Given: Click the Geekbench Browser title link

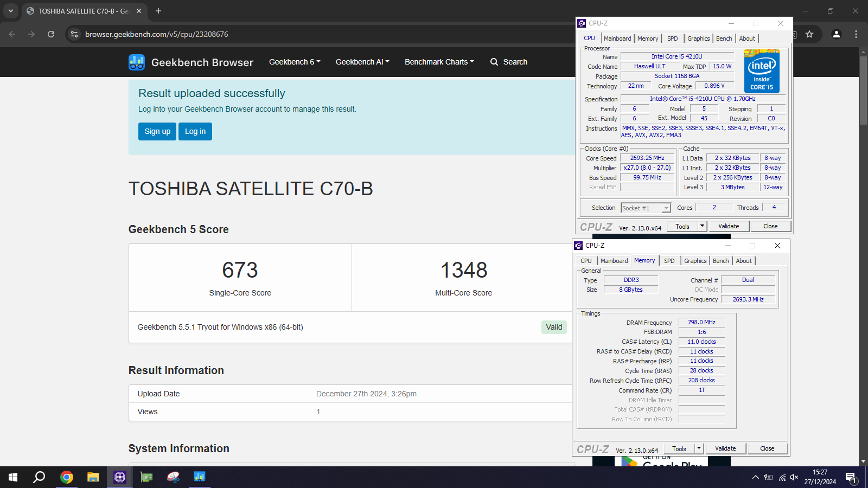Looking at the screenshot, I should (202, 62).
